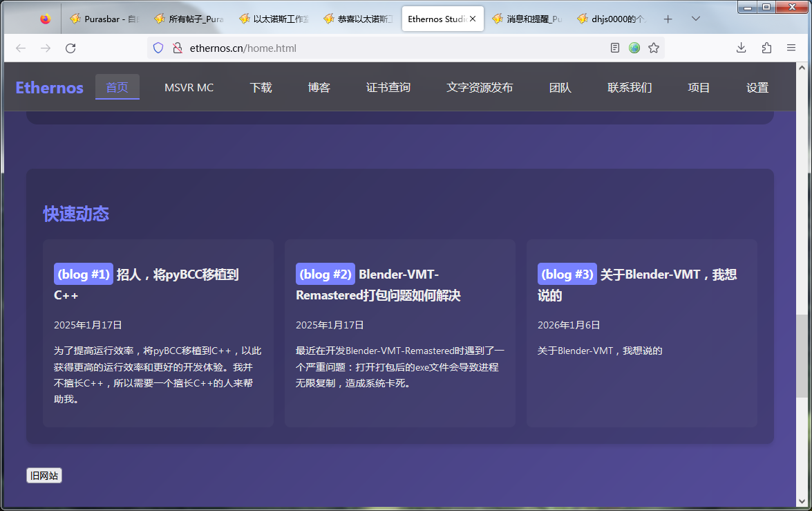This screenshot has height=511, width=812.
Task: Go to 证书查询 in the site navigation
Action: (x=388, y=88)
